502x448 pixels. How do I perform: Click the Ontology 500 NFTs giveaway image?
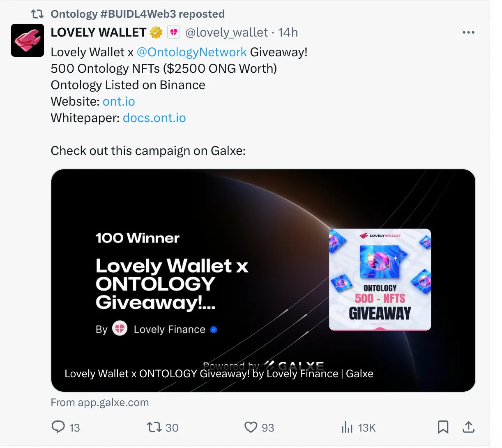point(380,279)
